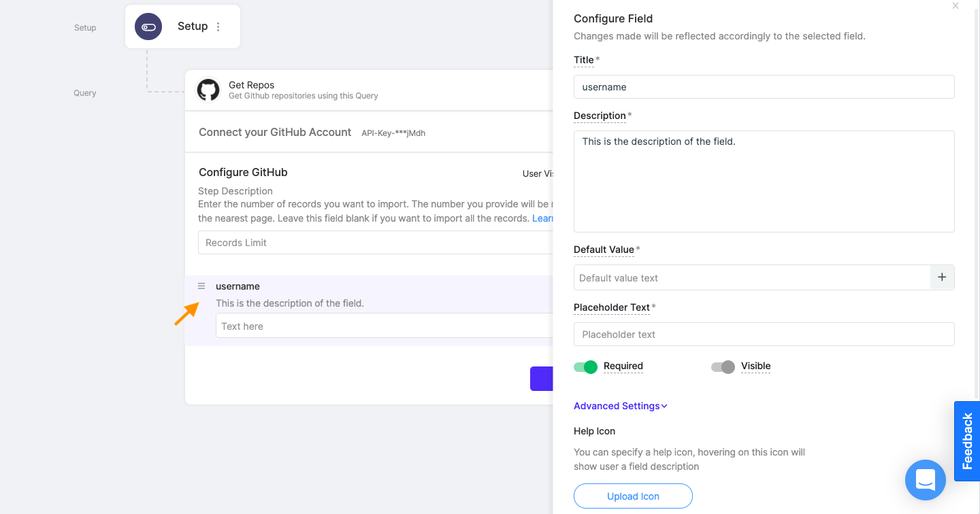Click the Default Value label

[604, 250]
